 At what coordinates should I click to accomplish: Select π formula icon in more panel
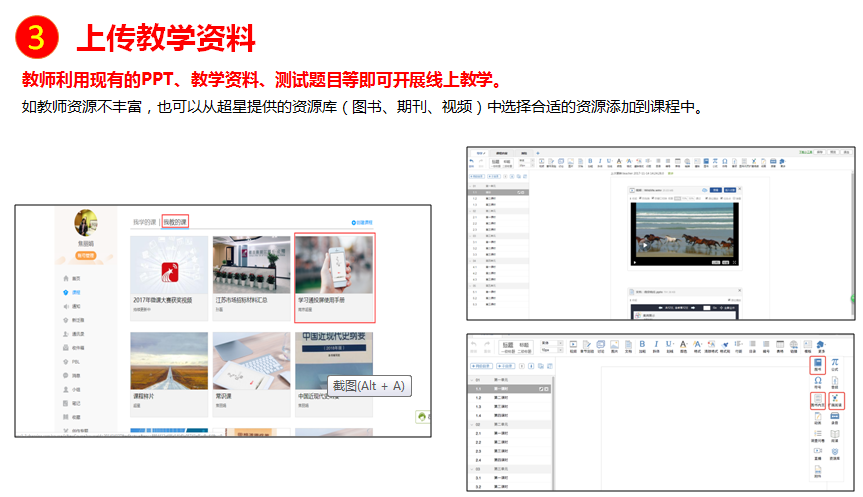click(x=835, y=365)
